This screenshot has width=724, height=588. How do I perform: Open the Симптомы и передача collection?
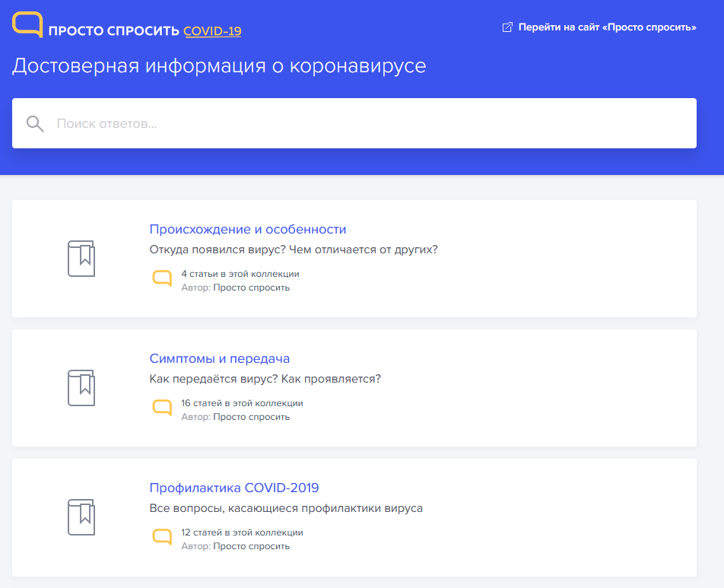(220, 358)
